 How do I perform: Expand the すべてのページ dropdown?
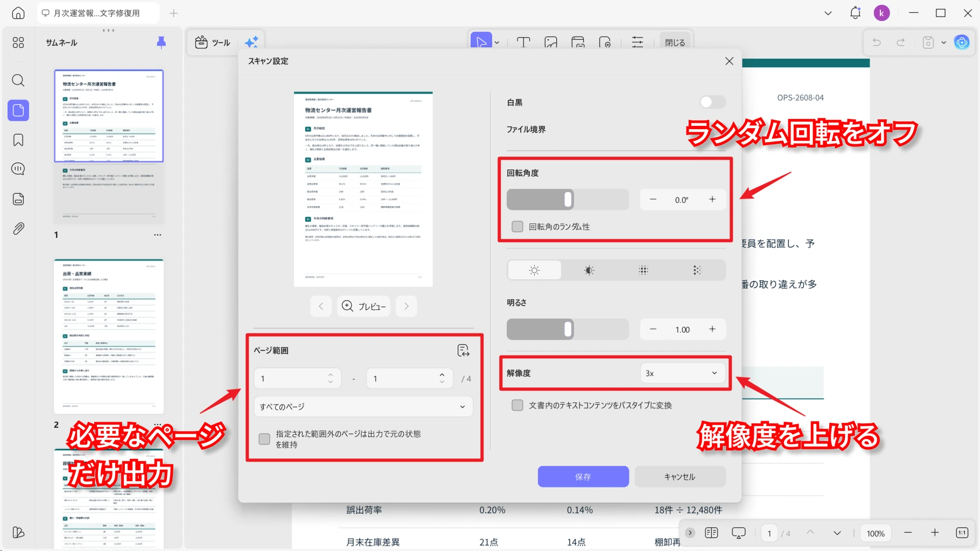point(363,407)
